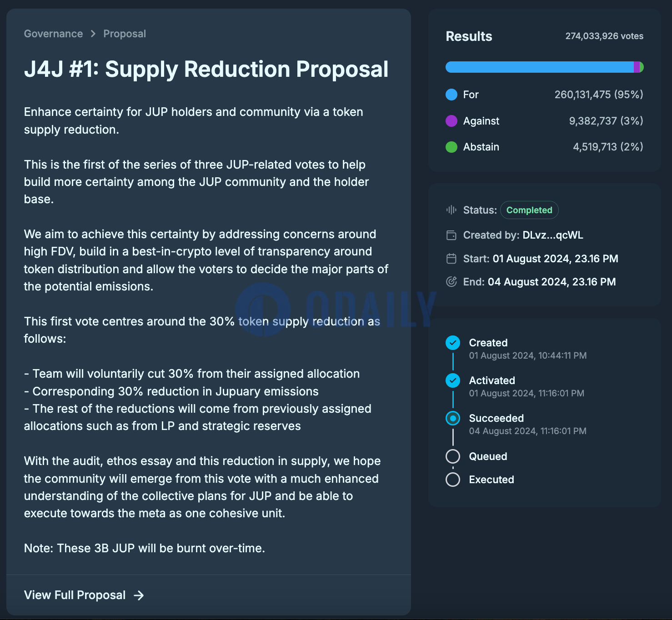Click the Succeeded timestamp '04 August 2024, 11:16:01 PM'
Screen dimensions: 672x620
(528, 431)
